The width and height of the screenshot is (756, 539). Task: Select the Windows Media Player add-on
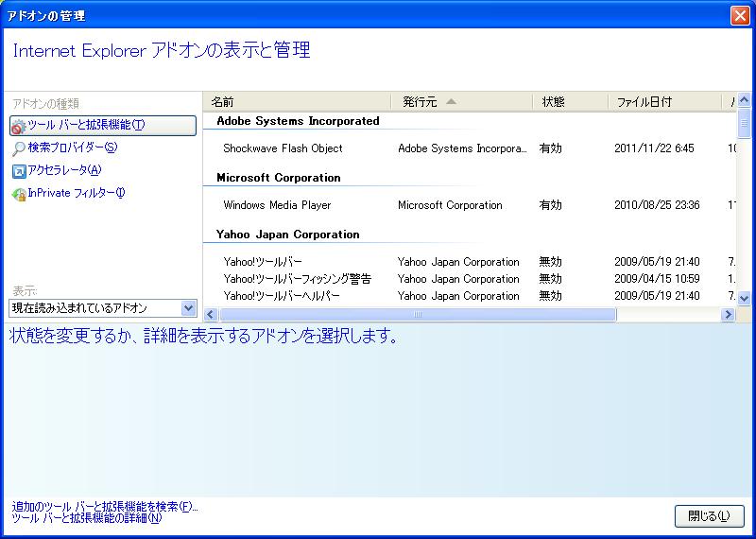[277, 205]
